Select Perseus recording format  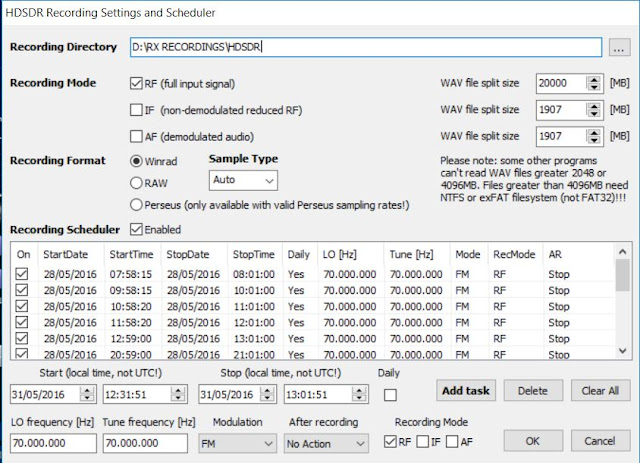(x=136, y=205)
